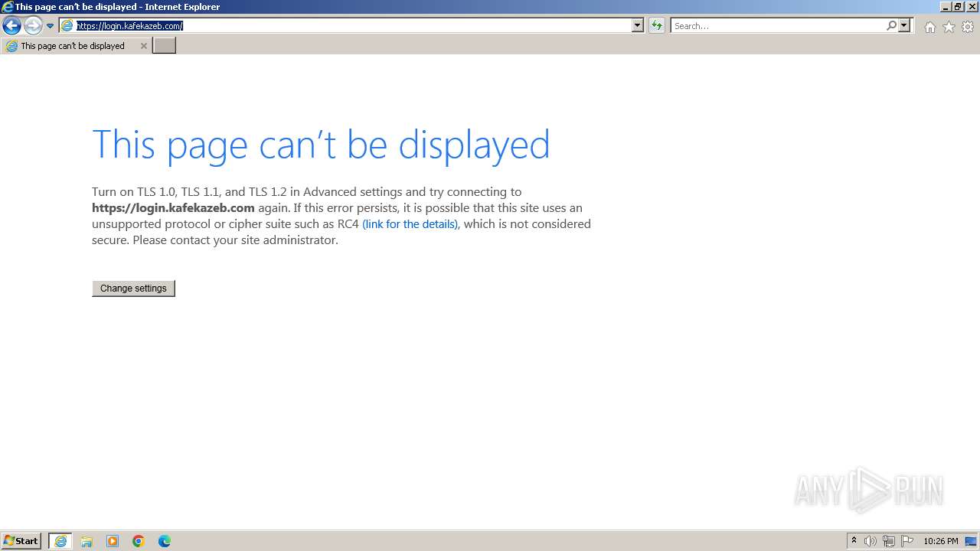The height and width of the screenshot is (551, 980).
Task: Open the recent pages dropdown arrow
Action: tap(51, 26)
